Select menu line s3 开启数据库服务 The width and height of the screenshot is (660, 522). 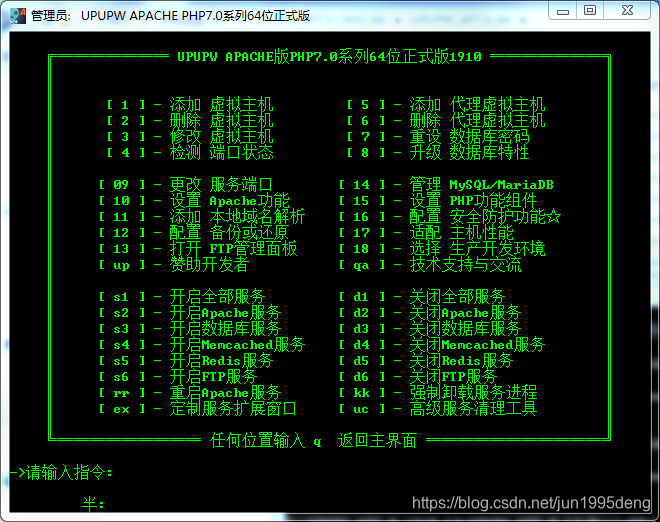click(190, 328)
